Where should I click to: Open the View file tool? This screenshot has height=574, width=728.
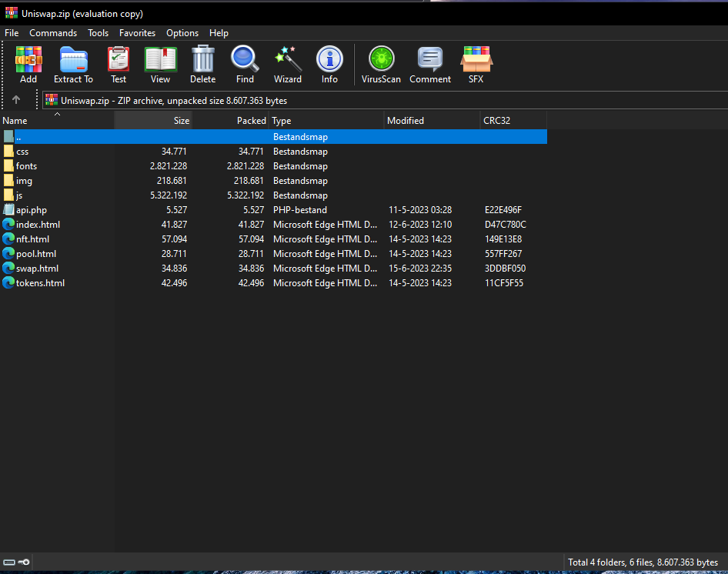pyautogui.click(x=160, y=65)
